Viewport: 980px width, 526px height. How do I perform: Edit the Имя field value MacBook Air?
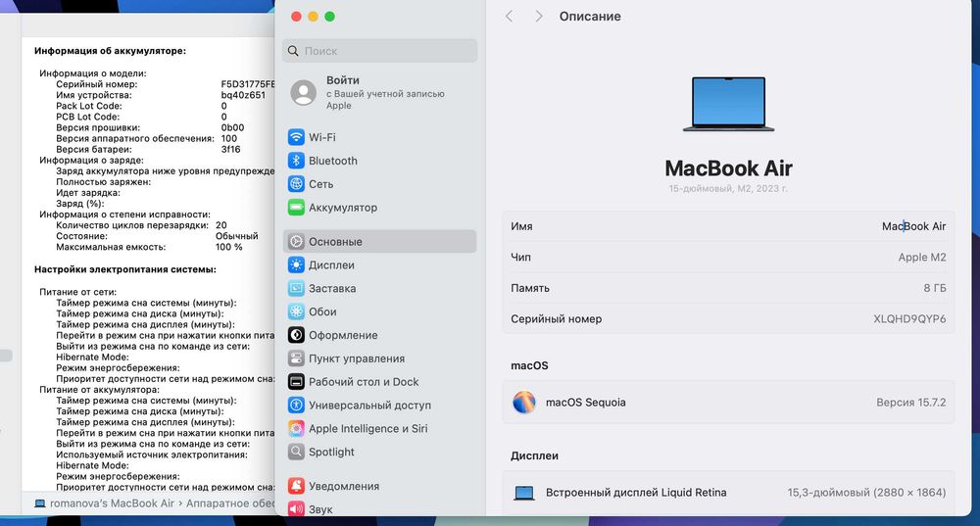tap(913, 226)
